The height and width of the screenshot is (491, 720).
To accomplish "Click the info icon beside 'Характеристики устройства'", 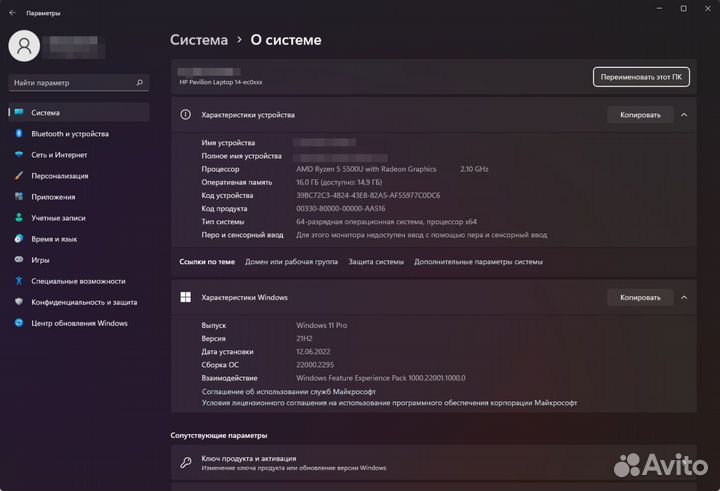I will click(x=186, y=115).
